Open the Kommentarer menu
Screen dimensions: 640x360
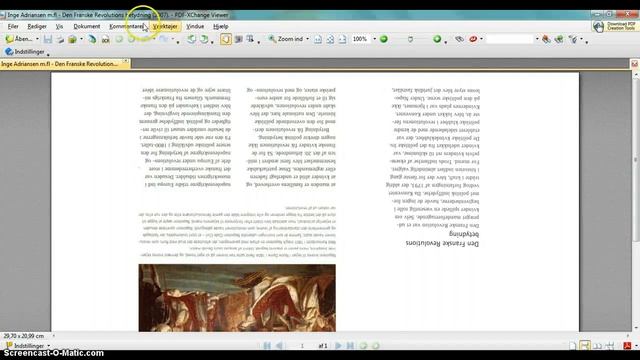point(126,26)
